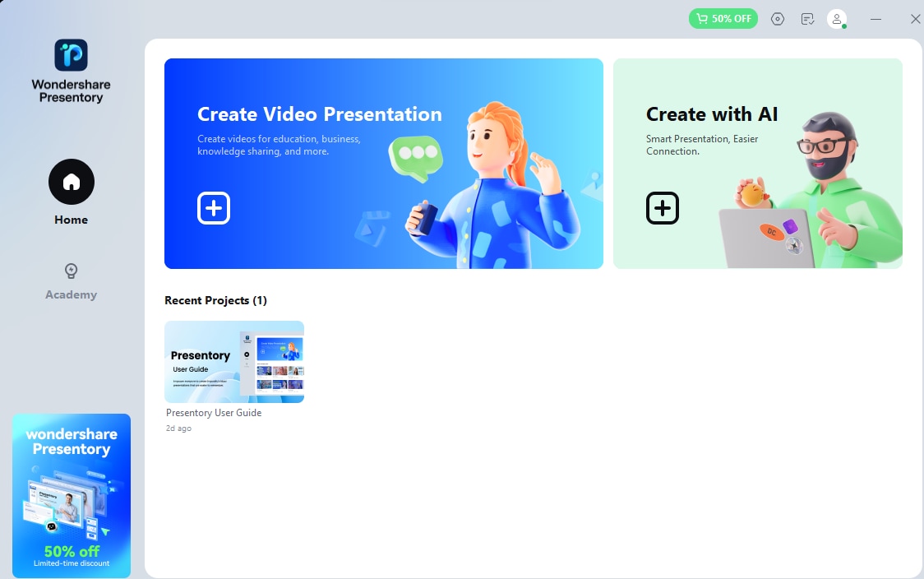Screen dimensions: 924x579
Task: Click 'Create videos for education, business' description
Action: (279, 145)
